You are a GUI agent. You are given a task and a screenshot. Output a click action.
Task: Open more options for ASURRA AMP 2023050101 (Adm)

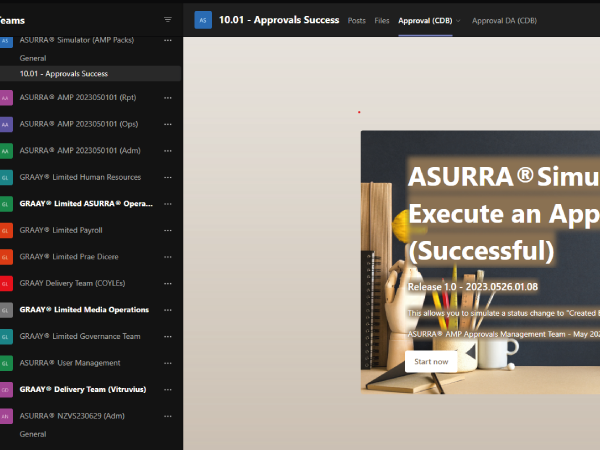[168, 151]
